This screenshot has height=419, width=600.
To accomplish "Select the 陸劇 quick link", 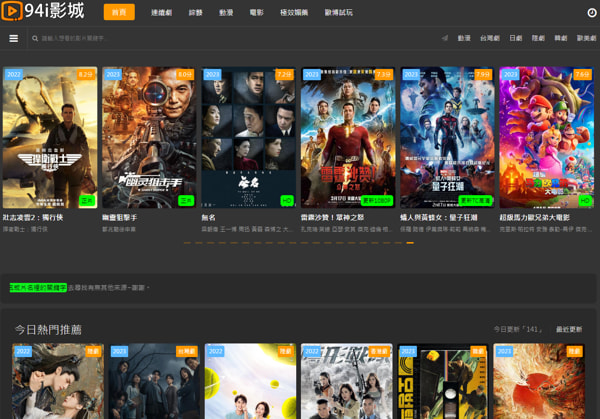I will coord(538,38).
